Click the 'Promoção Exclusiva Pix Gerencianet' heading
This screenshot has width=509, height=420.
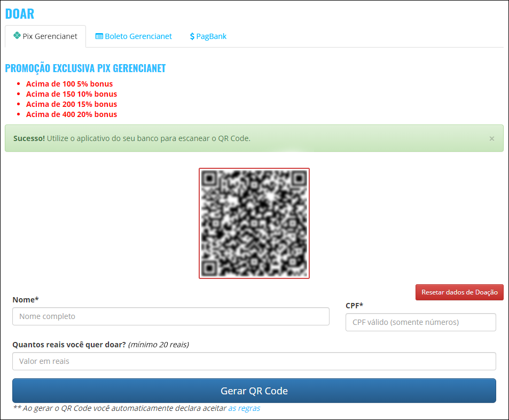[85, 68]
